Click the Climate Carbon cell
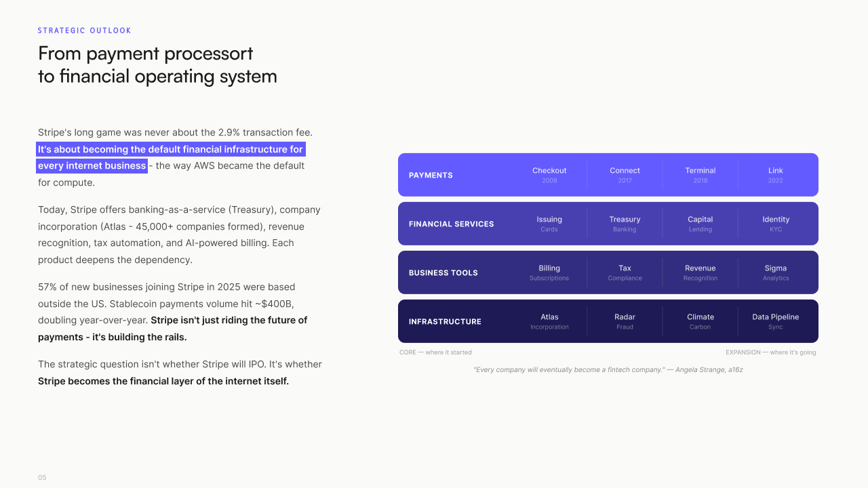 701,321
